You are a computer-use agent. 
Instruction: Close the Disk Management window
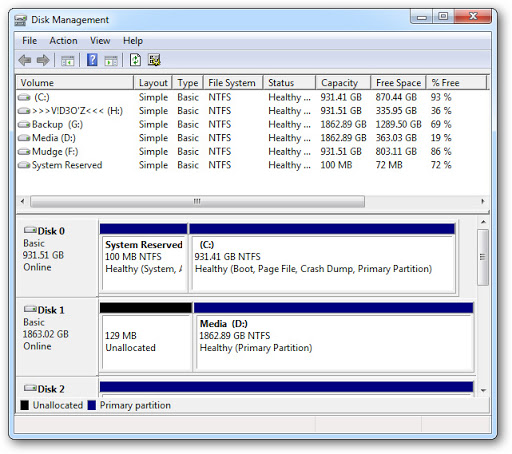(473, 16)
